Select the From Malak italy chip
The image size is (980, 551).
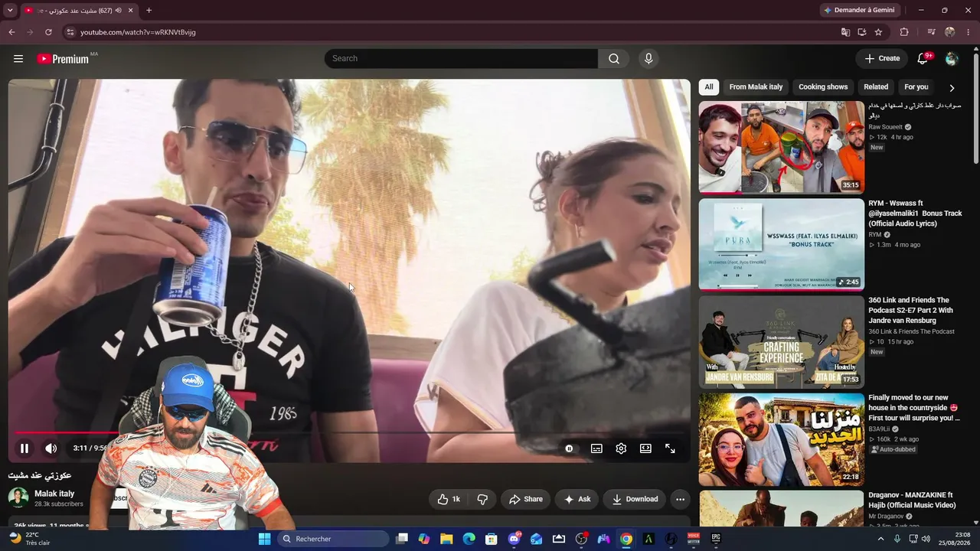[756, 87]
